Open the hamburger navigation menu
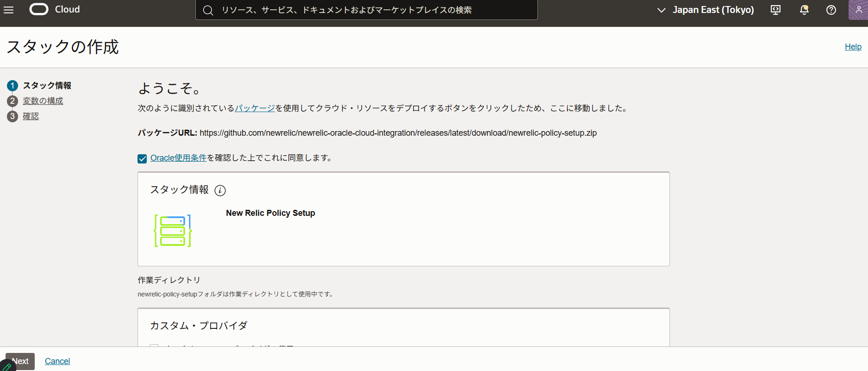 (8, 10)
